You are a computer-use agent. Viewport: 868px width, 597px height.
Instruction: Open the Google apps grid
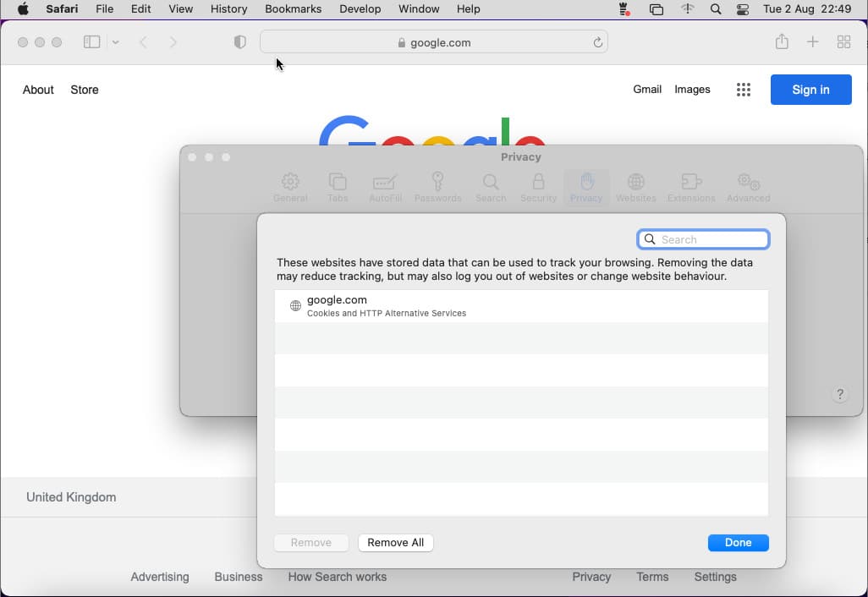click(744, 90)
